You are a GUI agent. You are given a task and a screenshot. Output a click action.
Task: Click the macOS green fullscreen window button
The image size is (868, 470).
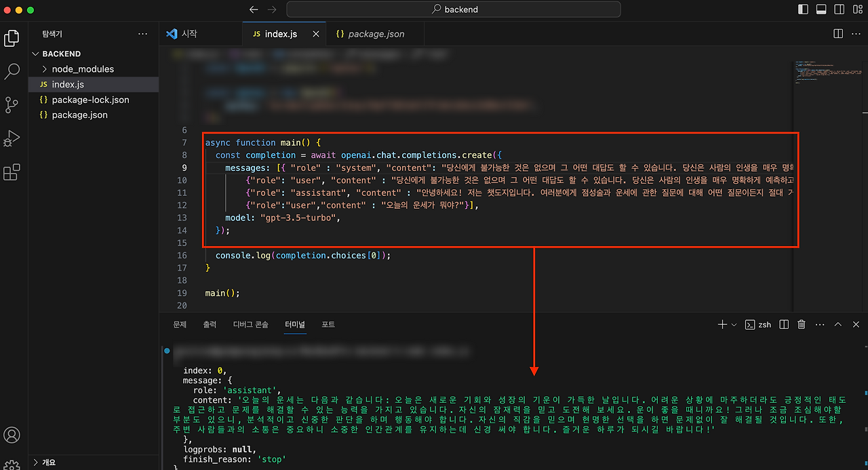pos(31,10)
